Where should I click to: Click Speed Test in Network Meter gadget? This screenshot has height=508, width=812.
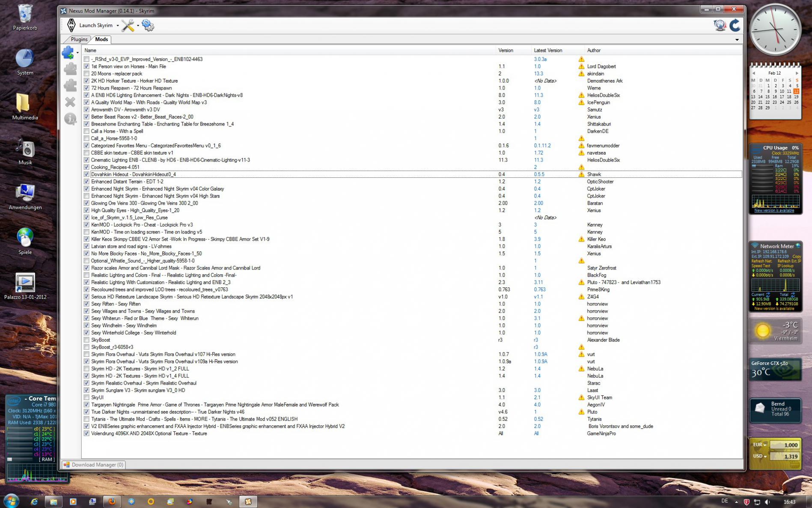pos(761,266)
